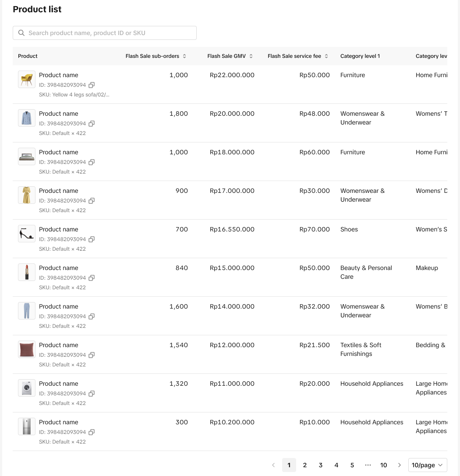Copy the refrigerator product ID
This screenshot has height=476, width=460.
92,432
